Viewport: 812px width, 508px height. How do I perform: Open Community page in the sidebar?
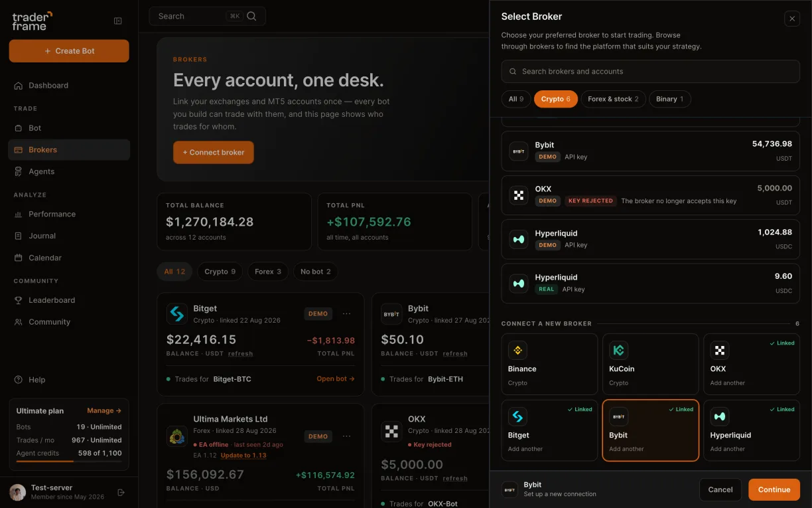click(x=69, y=322)
